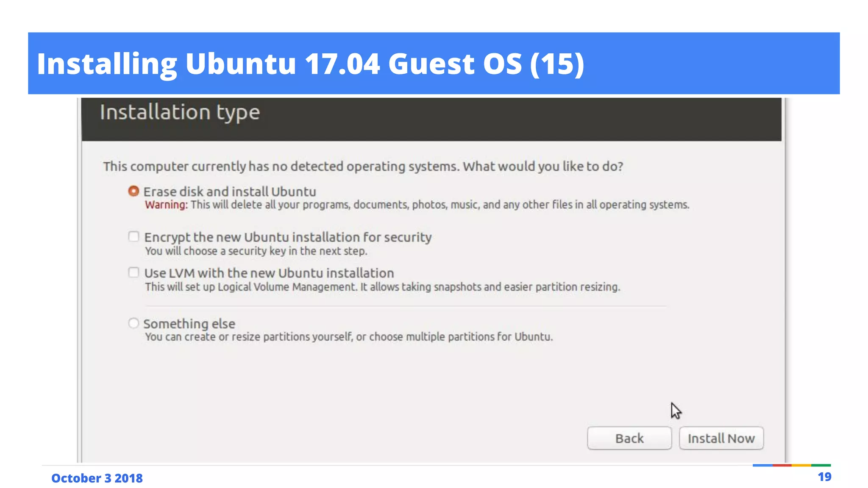Click the Installation type heading
This screenshot has height=488, width=868.
(x=180, y=113)
